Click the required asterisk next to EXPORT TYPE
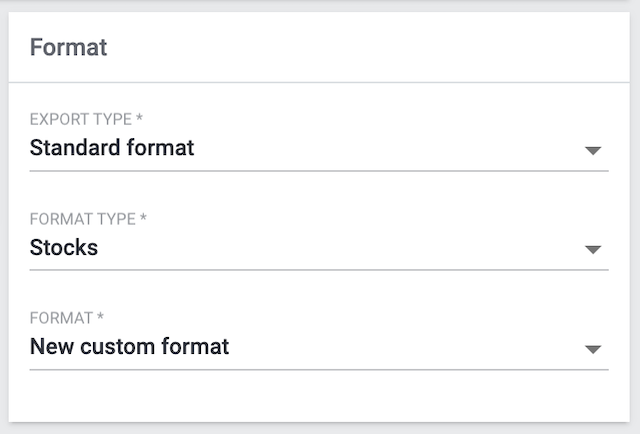Viewport: 640px width, 434px height. (139, 119)
